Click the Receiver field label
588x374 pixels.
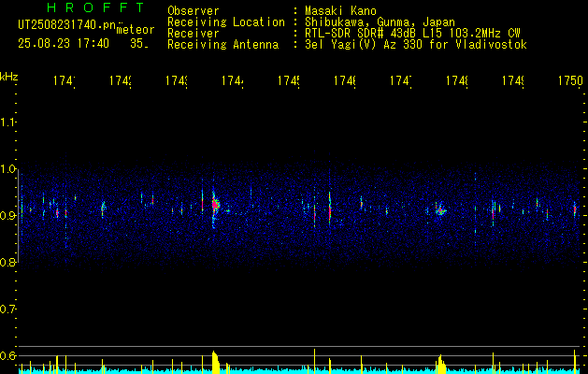[x=194, y=34]
